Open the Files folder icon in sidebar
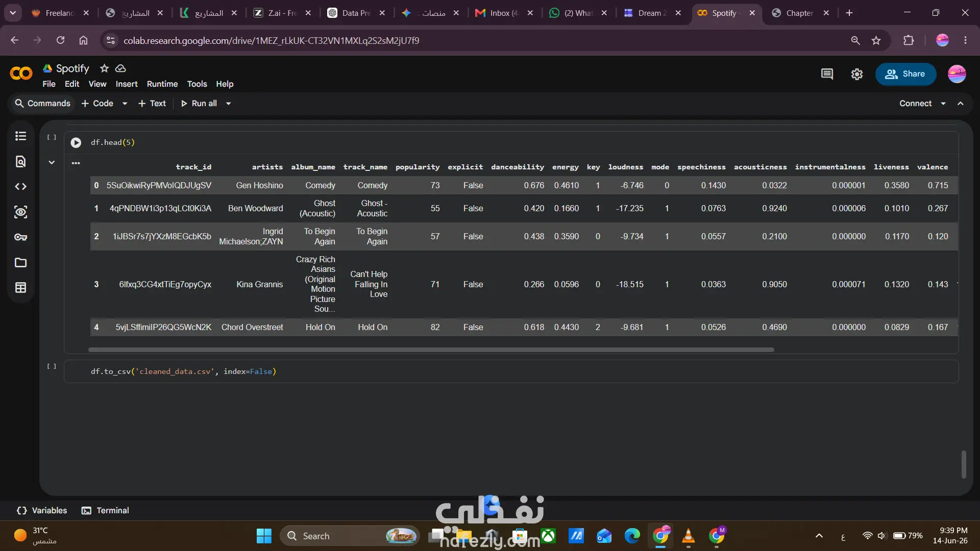Viewport: 980px width, 551px height. 20,263
